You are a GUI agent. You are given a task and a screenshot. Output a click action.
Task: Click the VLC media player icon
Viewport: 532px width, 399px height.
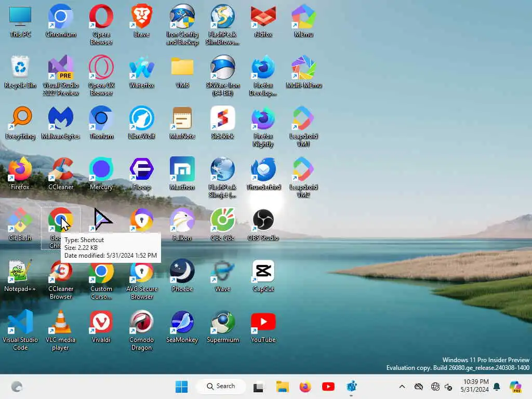click(x=61, y=330)
